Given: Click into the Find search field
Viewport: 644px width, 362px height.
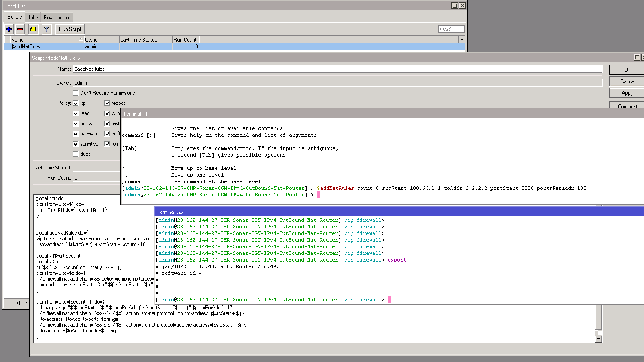Looking at the screenshot, I should (451, 29).
